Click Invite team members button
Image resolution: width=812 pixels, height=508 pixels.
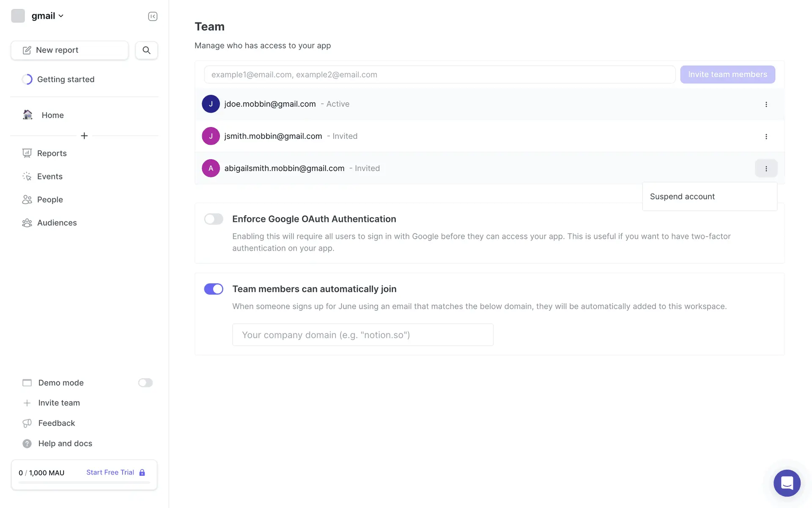tap(727, 75)
